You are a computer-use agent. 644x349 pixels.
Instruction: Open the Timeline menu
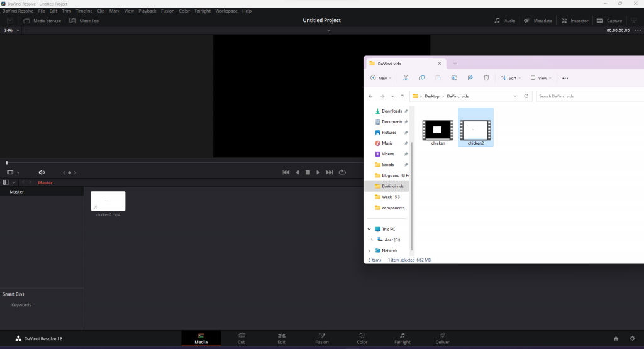[84, 11]
